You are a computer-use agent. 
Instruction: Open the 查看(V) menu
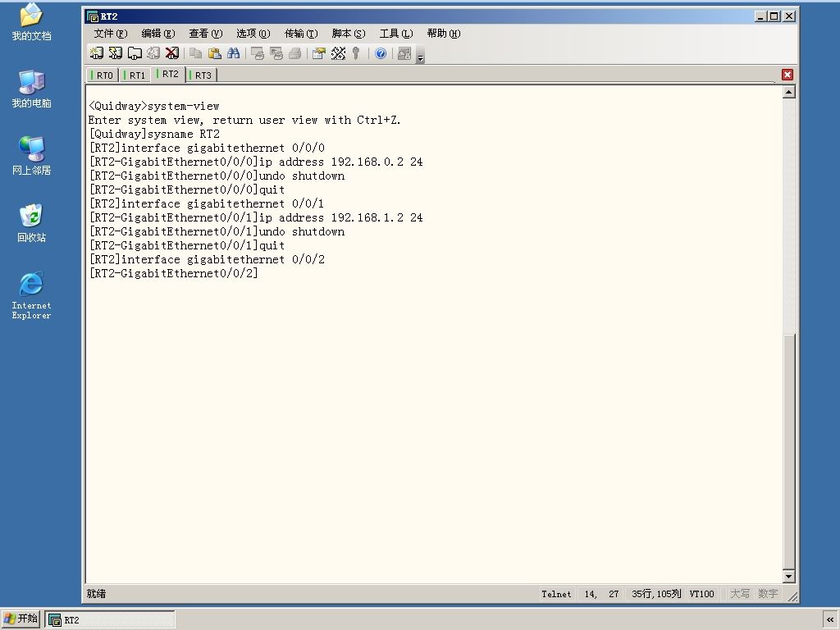click(x=205, y=33)
